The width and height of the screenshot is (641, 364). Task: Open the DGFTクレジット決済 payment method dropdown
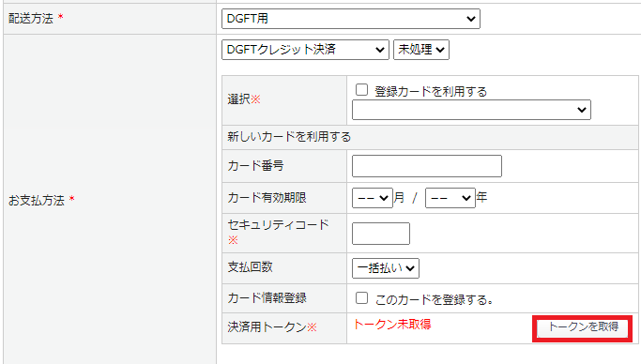[x=305, y=50]
